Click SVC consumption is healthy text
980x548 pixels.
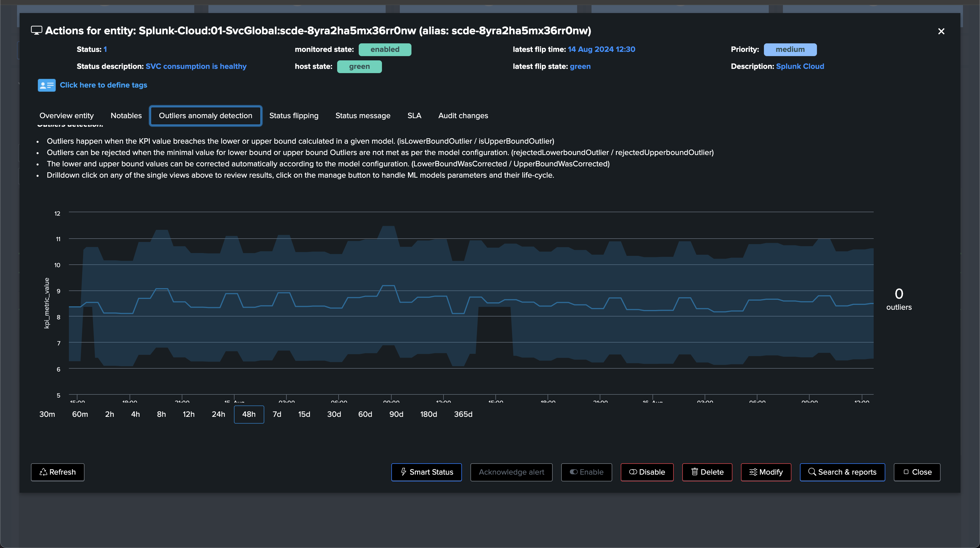(x=196, y=67)
